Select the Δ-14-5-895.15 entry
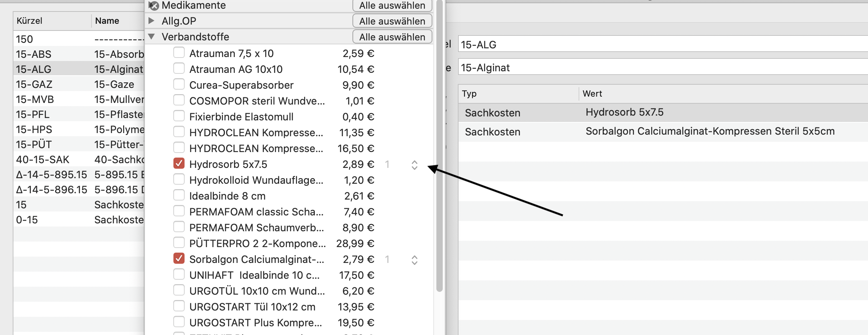868x335 pixels. click(x=79, y=175)
